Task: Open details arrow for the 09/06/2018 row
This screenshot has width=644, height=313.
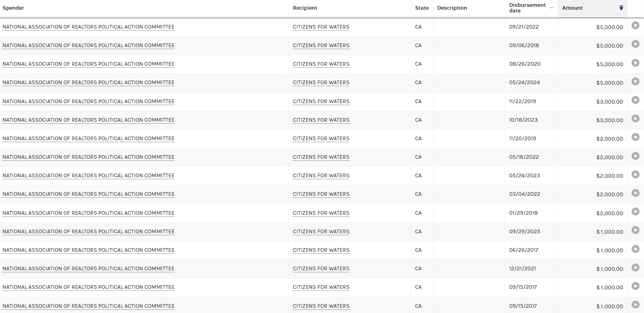Action: click(635, 44)
